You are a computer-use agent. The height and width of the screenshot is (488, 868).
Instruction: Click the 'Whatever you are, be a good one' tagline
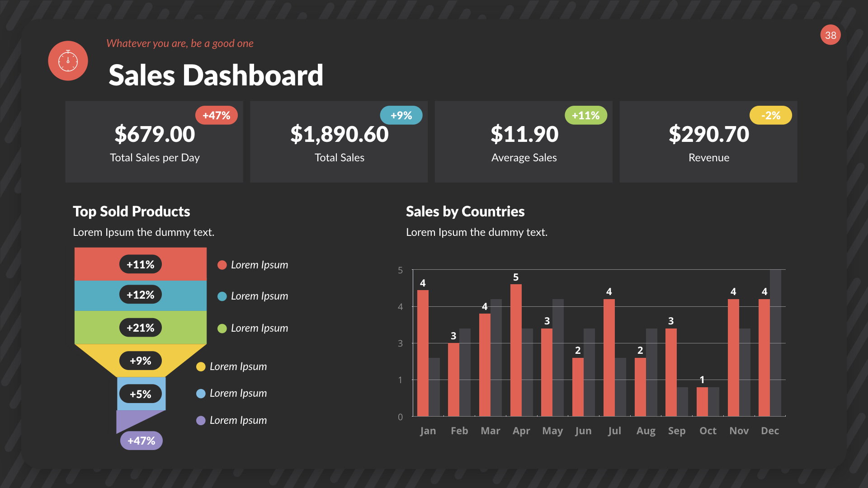point(180,43)
